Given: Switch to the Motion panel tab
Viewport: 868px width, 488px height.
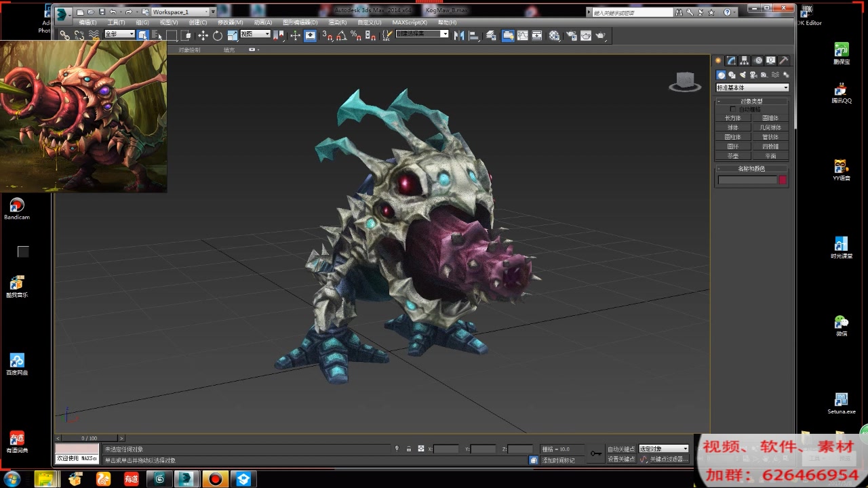Looking at the screenshot, I should (758, 60).
